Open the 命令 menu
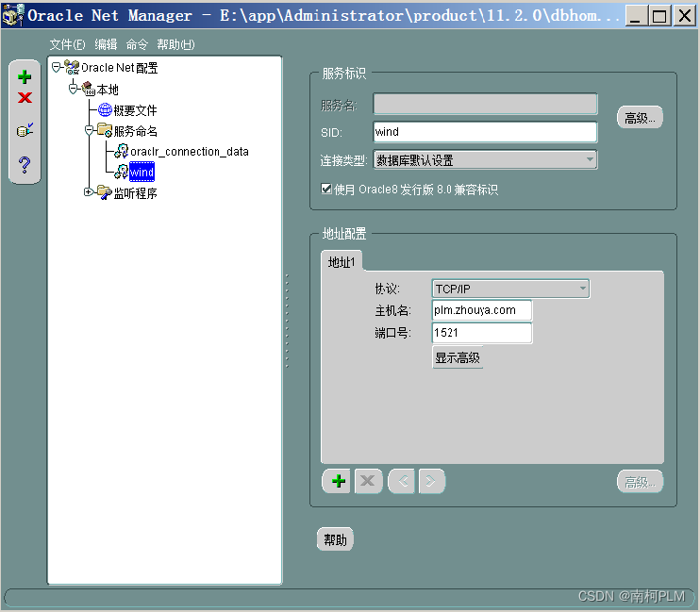 [x=137, y=44]
